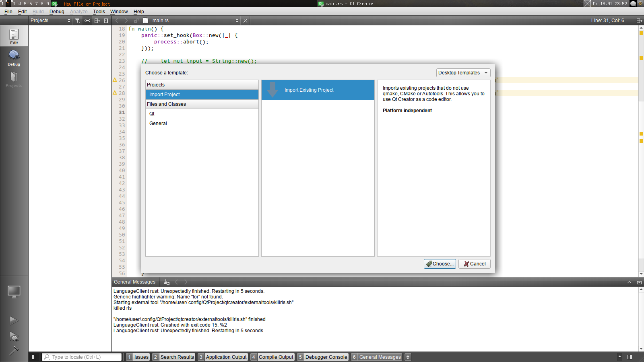The height and width of the screenshot is (362, 644).
Task: Maximize the General Messages output pane
Action: [x=639, y=282]
